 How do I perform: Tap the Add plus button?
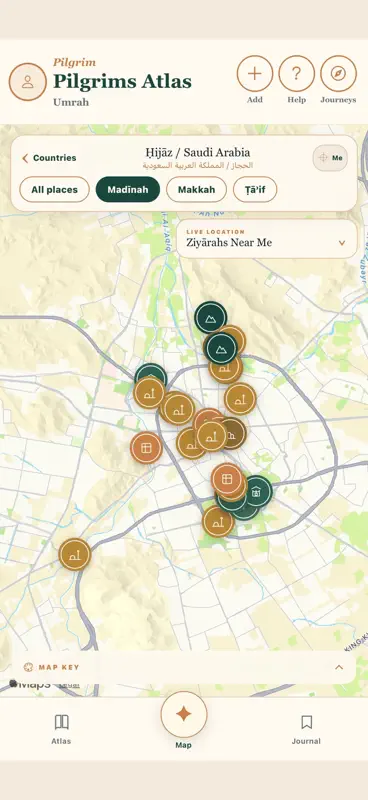[x=255, y=73]
